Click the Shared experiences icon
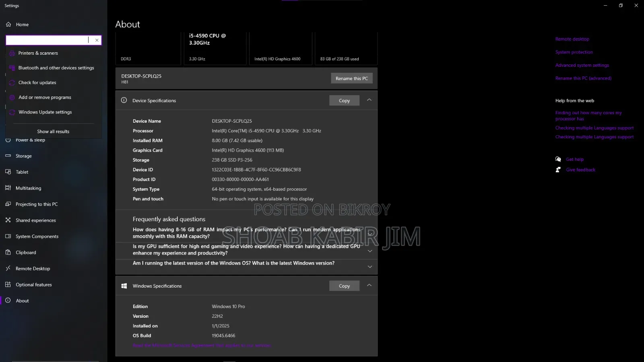Screen dimensions: 644x362 (8, 220)
